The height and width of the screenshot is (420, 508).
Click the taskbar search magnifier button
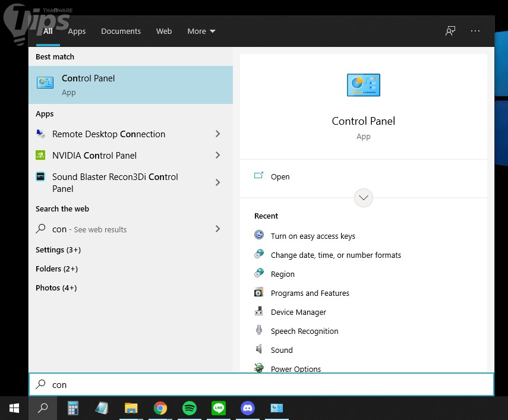[x=43, y=408]
